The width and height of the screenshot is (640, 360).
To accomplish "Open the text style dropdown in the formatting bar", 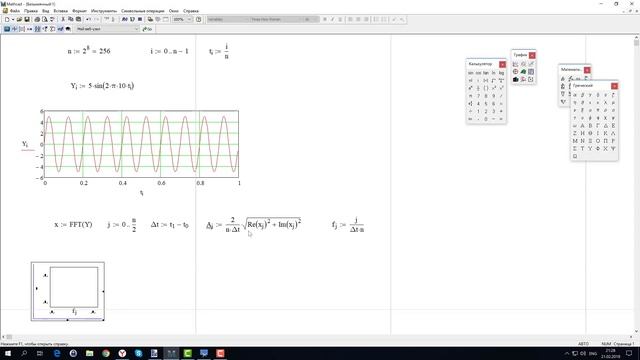I will pyautogui.click(x=246, y=19).
